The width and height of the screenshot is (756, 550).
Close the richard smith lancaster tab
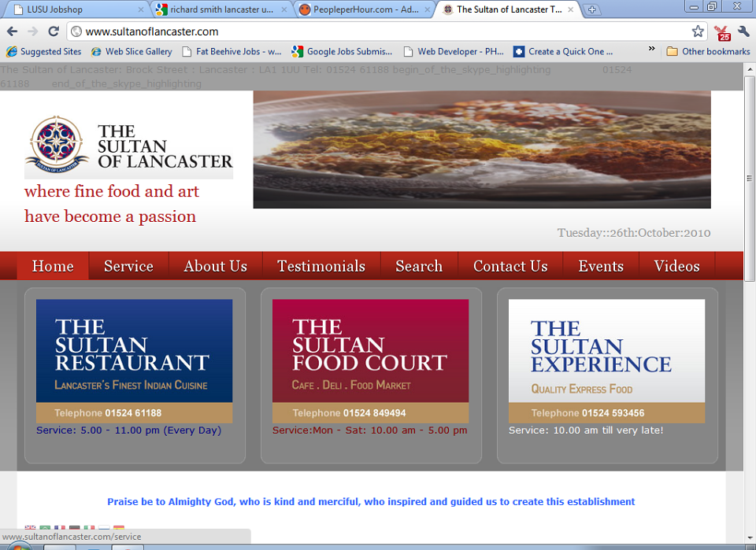pos(284,9)
